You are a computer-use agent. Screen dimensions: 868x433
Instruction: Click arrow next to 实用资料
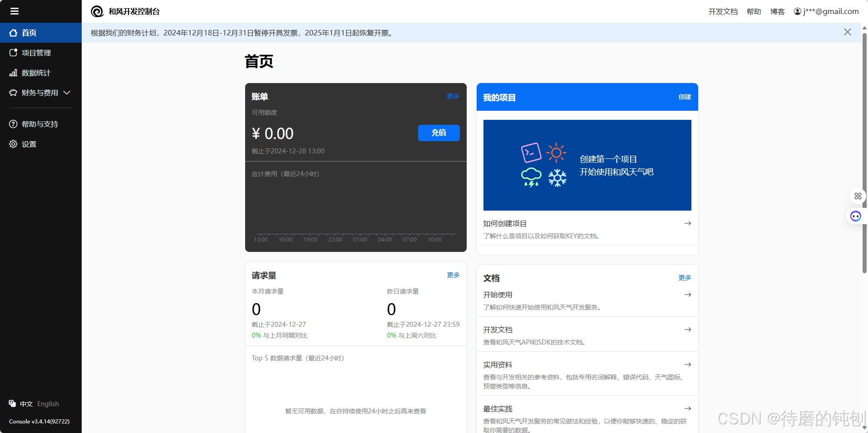(688, 364)
